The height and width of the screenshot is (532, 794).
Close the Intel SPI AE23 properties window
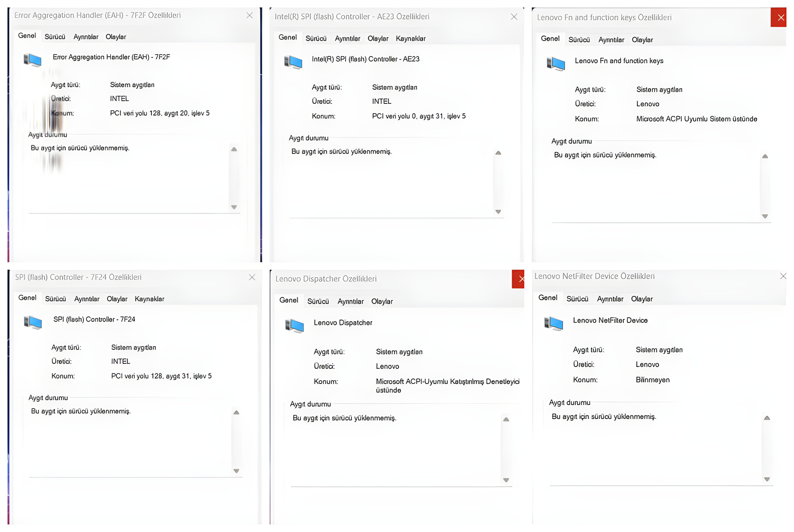click(x=514, y=17)
